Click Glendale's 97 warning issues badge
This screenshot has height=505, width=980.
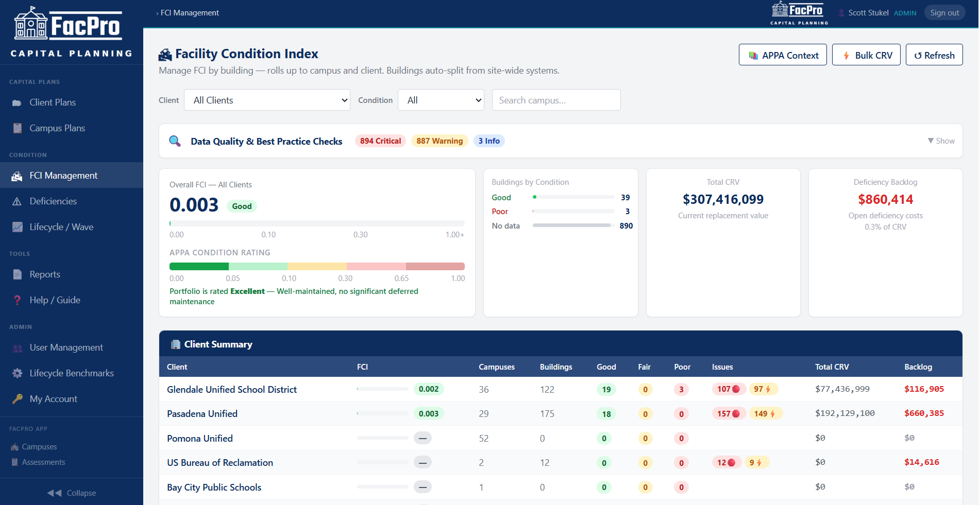point(763,389)
